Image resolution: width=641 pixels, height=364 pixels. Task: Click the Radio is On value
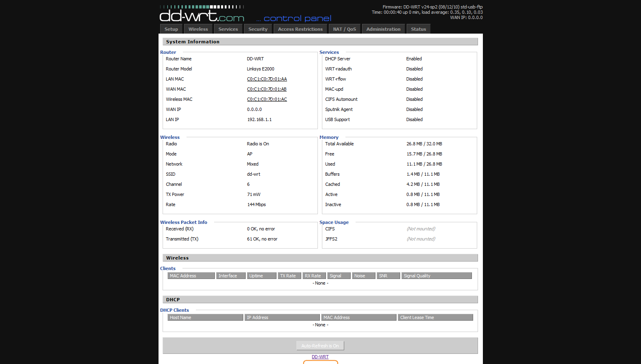258,144
